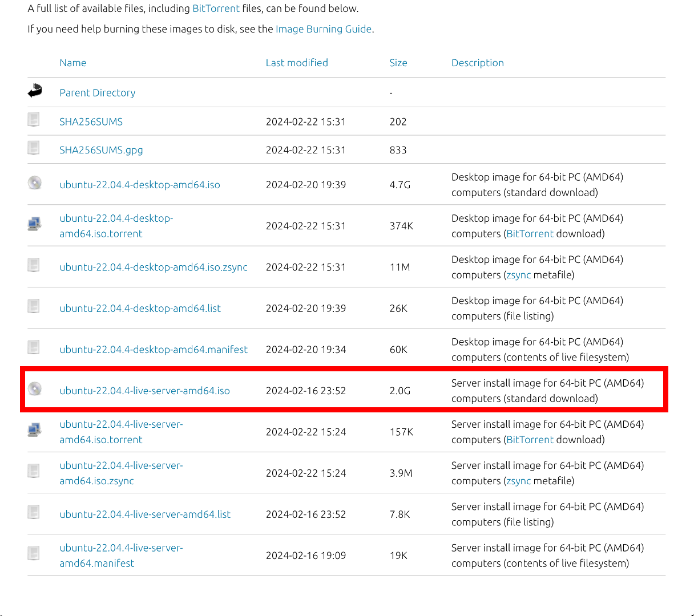This screenshot has height=616, width=694.
Task: Click zsync link in server zsync description
Action: (x=519, y=481)
